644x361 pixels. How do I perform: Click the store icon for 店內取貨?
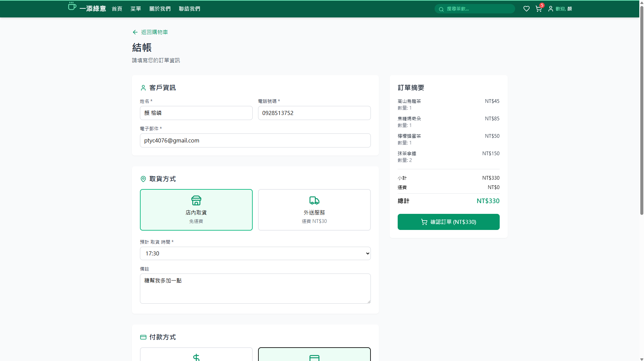coord(196,200)
